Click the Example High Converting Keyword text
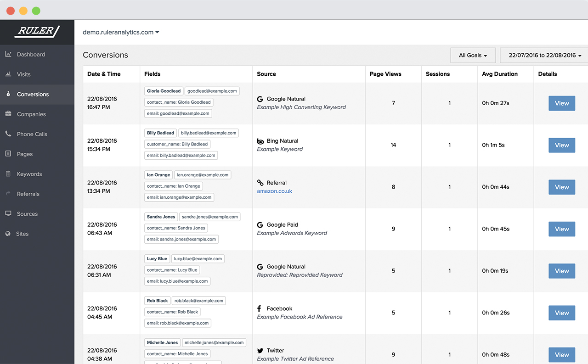Image resolution: width=588 pixels, height=364 pixels. click(301, 107)
